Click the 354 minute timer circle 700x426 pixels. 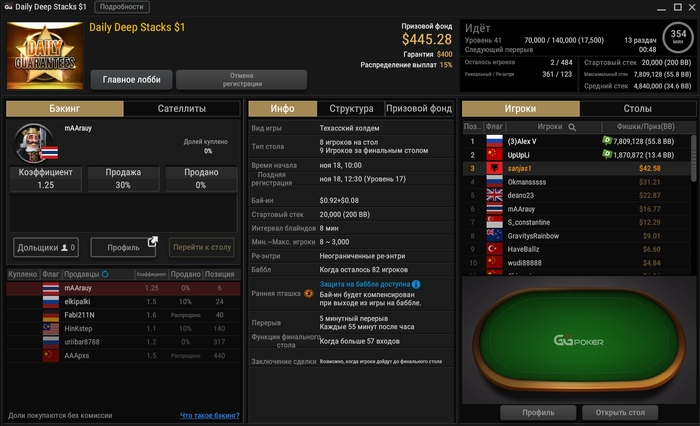678,38
